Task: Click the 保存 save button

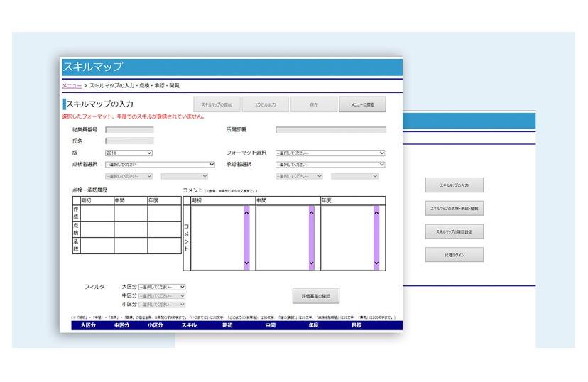Action: pyautogui.click(x=314, y=105)
